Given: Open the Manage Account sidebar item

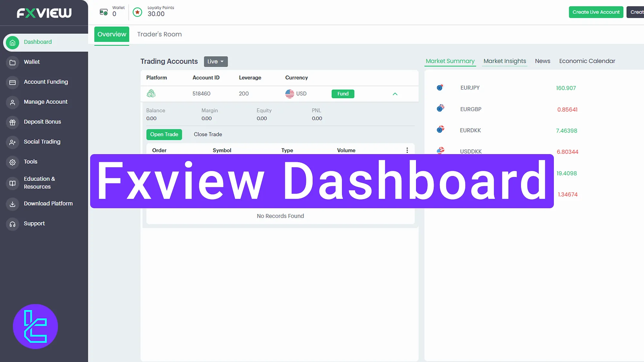Looking at the screenshot, I should coord(45,102).
